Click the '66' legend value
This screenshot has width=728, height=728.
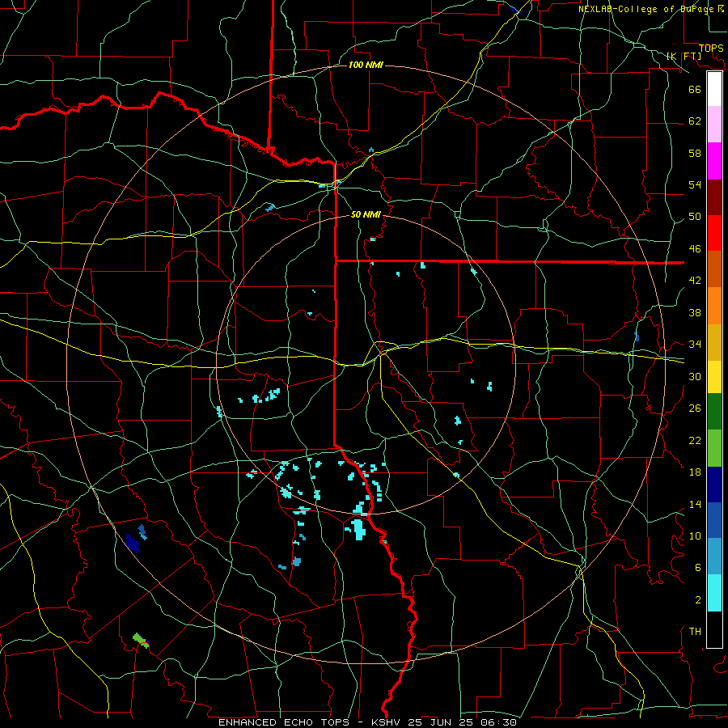(695, 89)
